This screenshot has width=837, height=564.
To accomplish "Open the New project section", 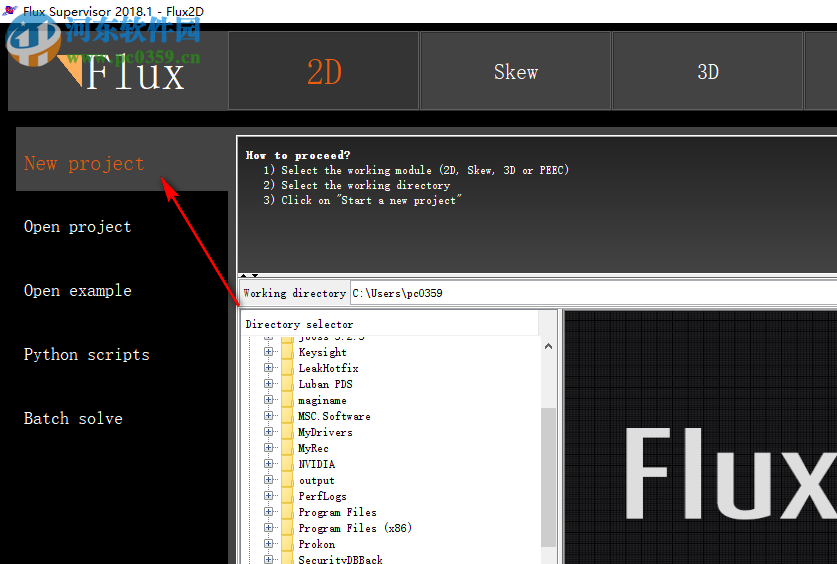I will [122, 159].
